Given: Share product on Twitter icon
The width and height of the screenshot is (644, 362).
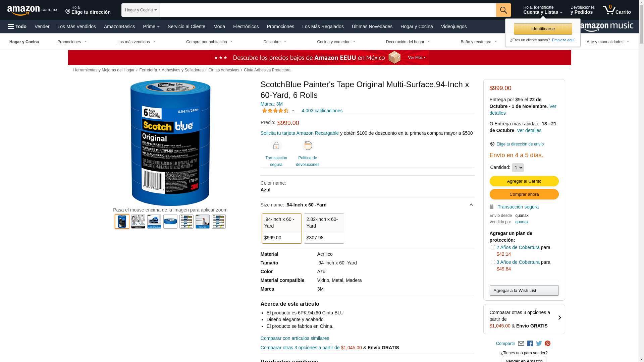Looking at the screenshot, I should click(539, 344).
